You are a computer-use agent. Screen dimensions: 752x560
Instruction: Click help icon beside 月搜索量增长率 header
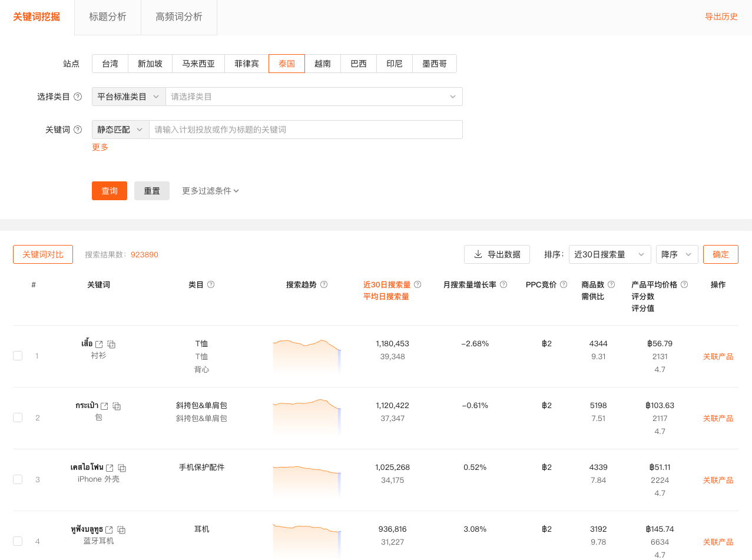click(503, 284)
